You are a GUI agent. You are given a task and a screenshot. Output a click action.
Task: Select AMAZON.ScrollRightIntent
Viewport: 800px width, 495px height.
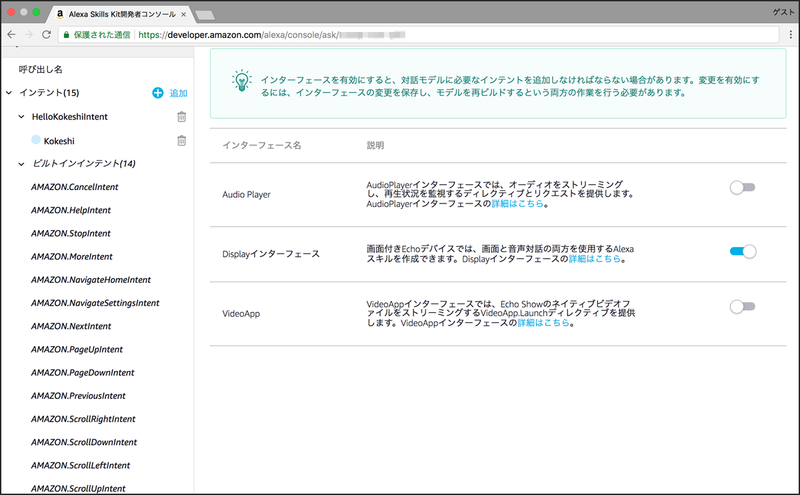83,419
